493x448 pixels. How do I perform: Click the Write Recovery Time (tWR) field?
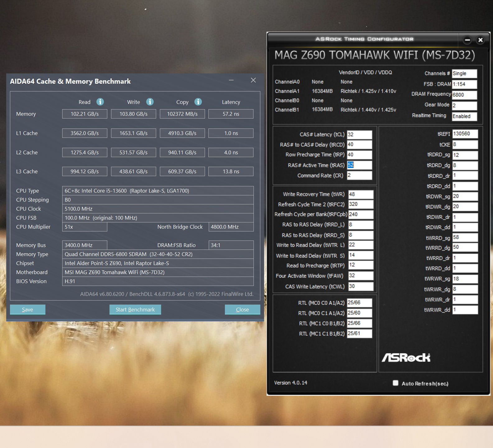coord(361,194)
